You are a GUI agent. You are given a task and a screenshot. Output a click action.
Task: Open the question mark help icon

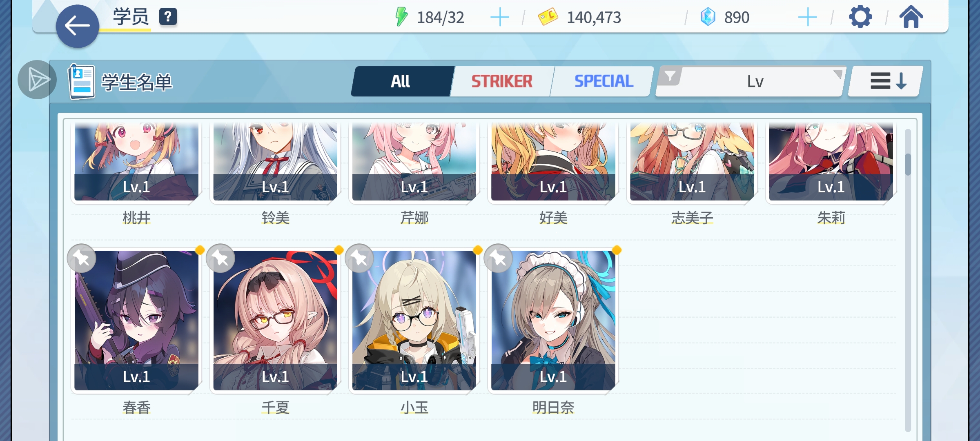point(168,17)
